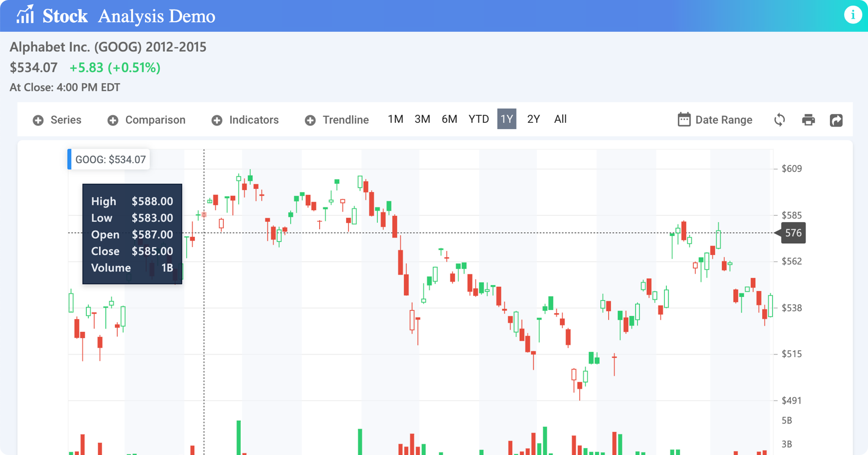
Task: Click the plus icon beside Comparison
Action: (113, 120)
